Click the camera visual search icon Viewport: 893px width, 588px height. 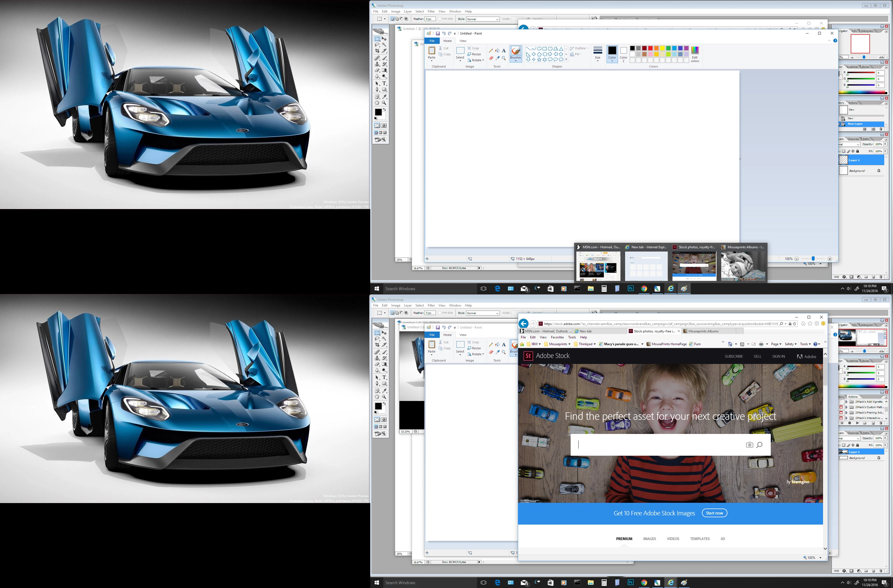click(x=749, y=445)
